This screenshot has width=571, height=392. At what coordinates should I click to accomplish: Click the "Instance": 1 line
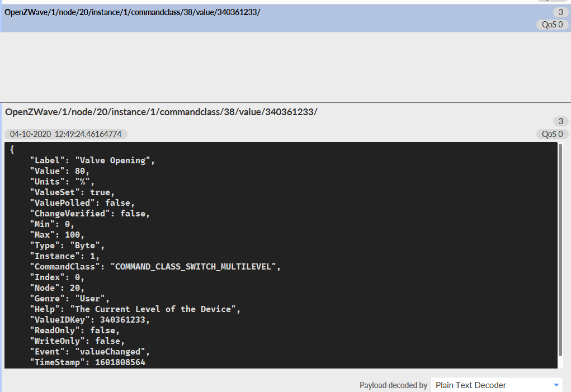(x=65, y=256)
